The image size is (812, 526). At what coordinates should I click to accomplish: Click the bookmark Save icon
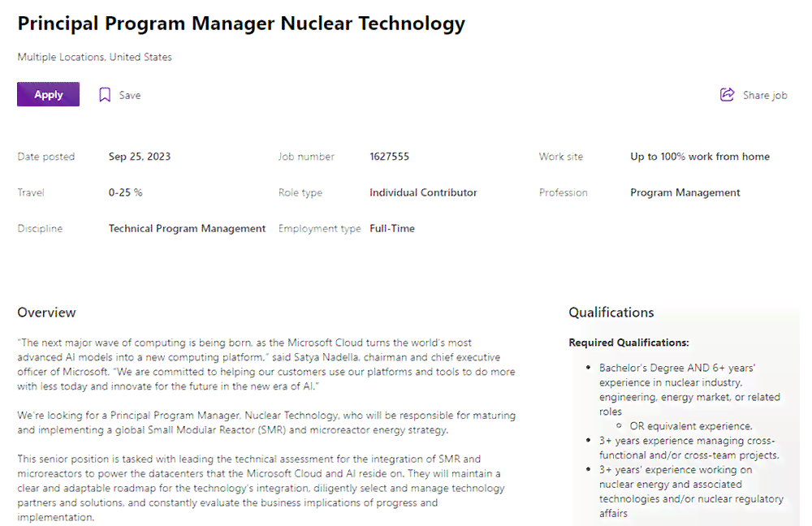(105, 95)
